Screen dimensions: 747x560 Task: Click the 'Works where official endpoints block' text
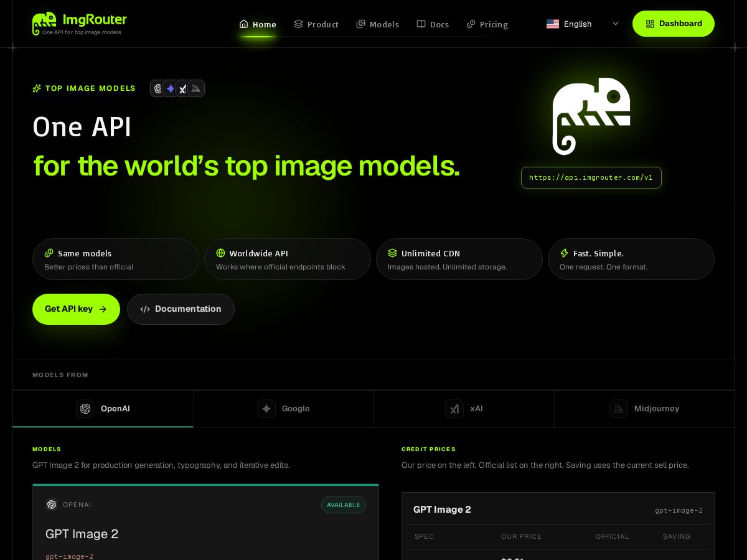pos(281,267)
